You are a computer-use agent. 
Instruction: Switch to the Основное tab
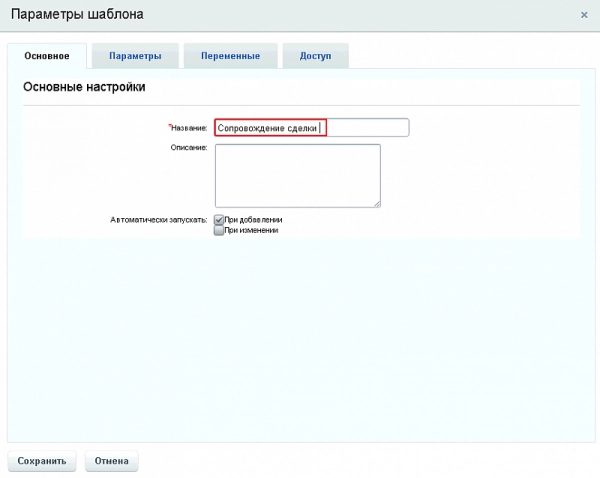47,56
